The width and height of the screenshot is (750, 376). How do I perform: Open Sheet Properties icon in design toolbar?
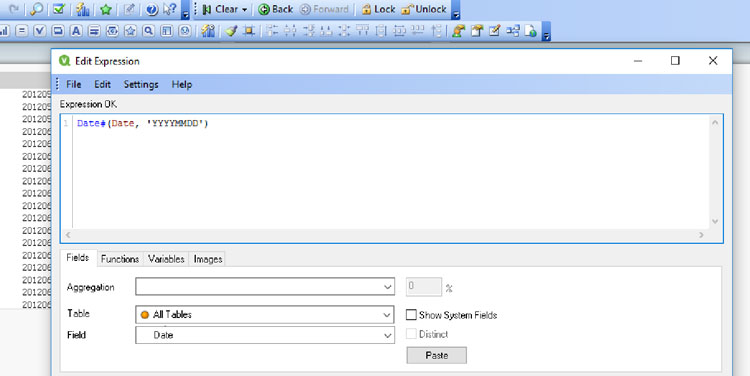pyautogui.click(x=477, y=31)
